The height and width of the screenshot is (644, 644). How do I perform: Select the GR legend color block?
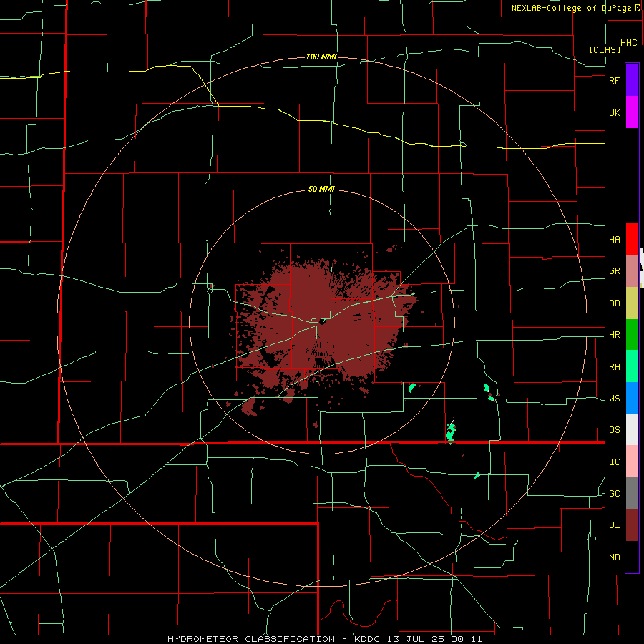632,271
